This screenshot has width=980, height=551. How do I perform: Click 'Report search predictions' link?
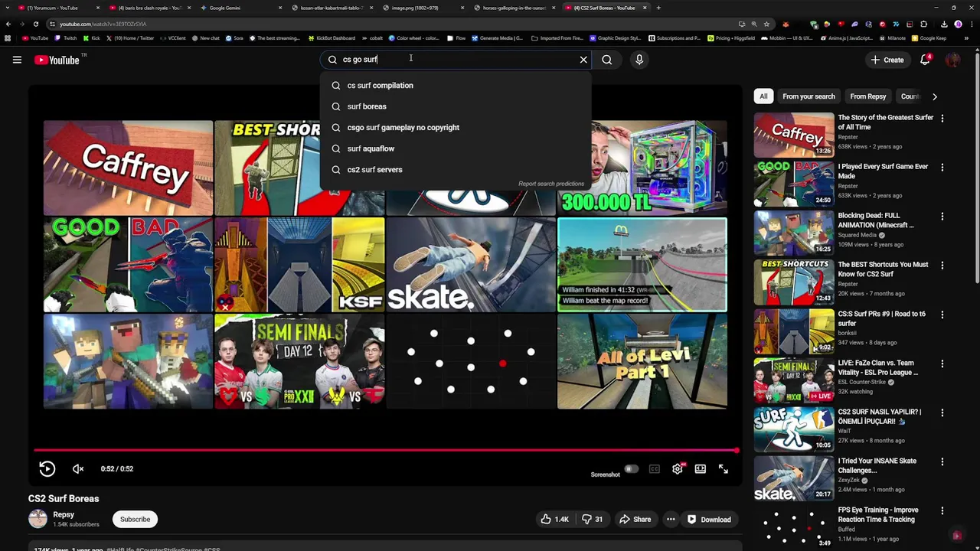[550, 184]
